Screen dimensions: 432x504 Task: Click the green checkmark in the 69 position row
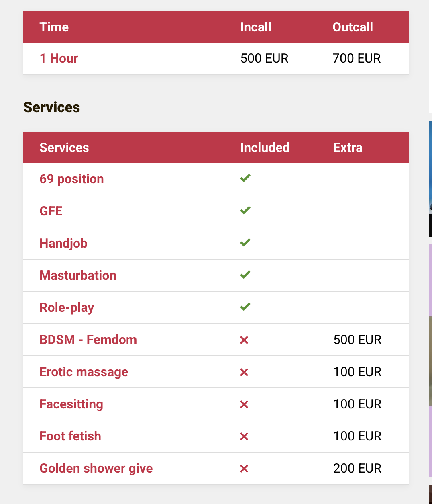[x=245, y=178]
